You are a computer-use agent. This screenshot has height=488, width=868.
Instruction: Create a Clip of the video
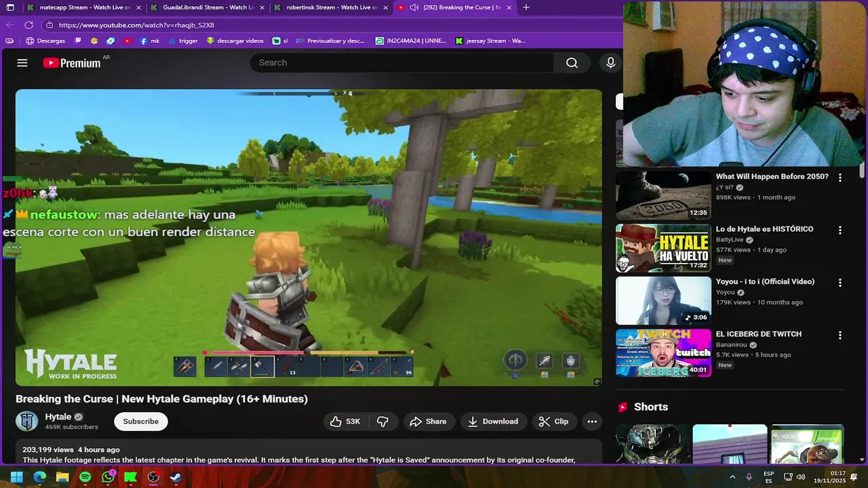(x=553, y=422)
